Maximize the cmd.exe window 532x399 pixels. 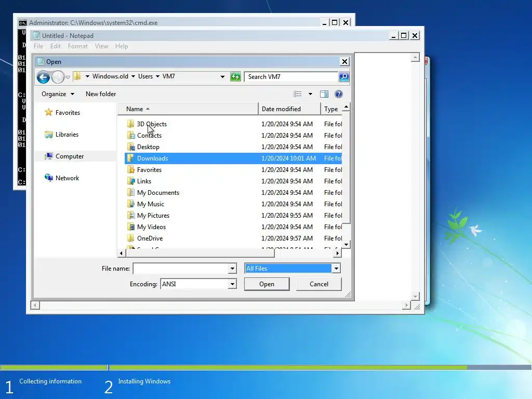pos(335,22)
